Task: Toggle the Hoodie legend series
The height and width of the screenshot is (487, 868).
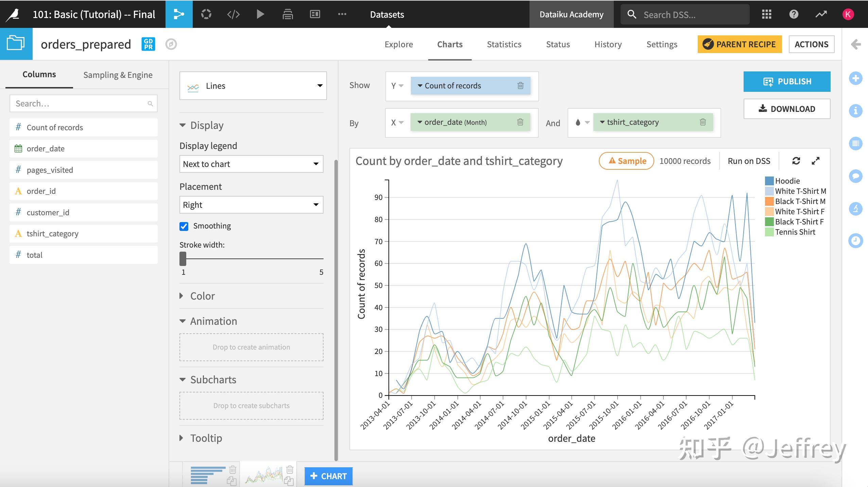Action: [787, 181]
